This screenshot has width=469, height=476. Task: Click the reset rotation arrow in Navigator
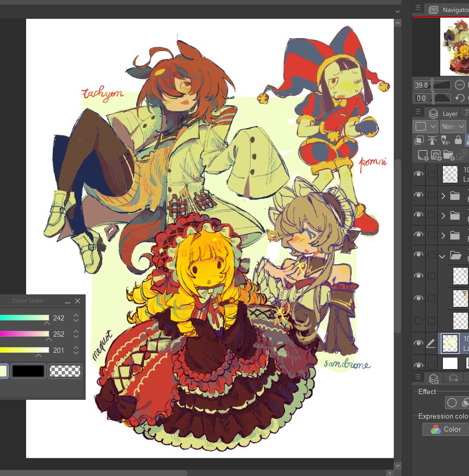click(460, 98)
